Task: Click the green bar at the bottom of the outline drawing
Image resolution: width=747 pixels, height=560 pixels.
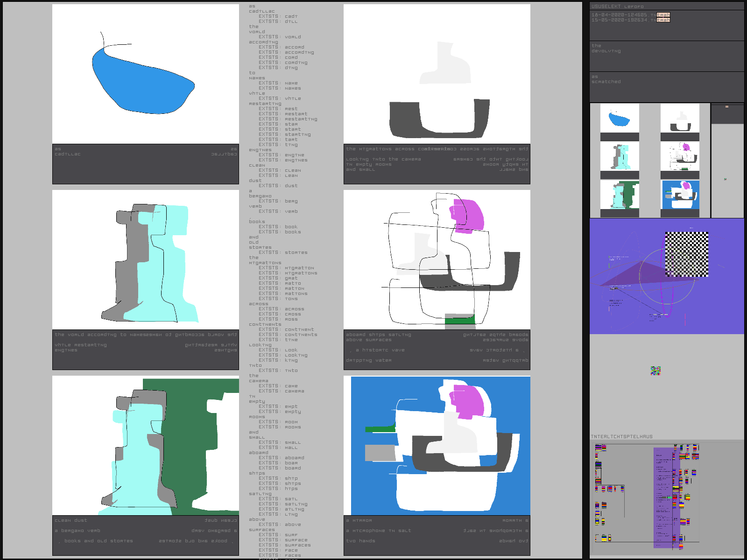Action: tap(460, 320)
